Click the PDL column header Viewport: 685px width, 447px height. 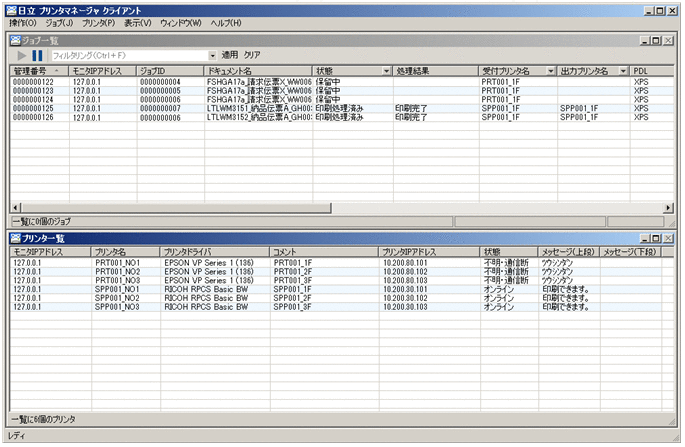[651, 71]
